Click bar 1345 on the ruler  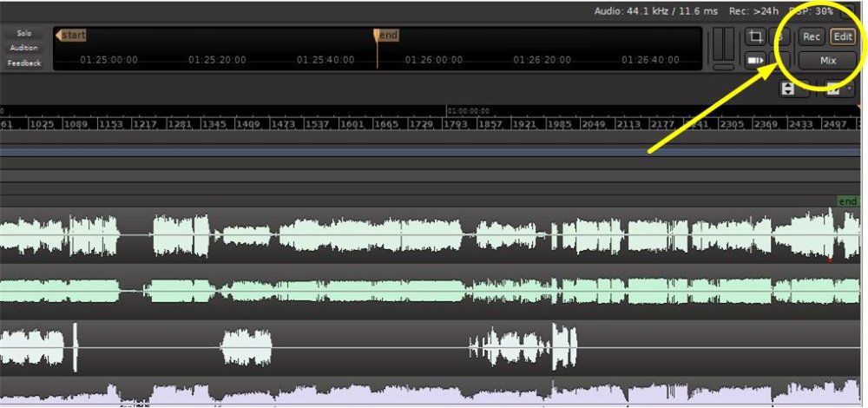point(214,124)
